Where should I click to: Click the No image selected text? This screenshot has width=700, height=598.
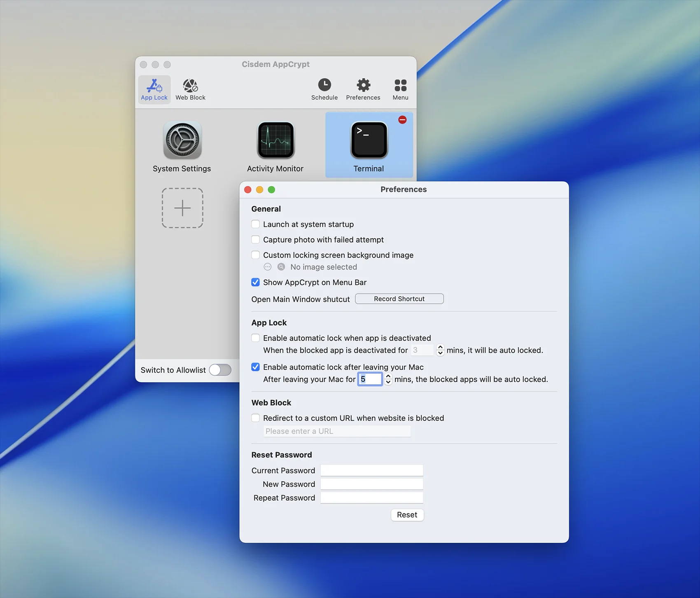click(324, 267)
